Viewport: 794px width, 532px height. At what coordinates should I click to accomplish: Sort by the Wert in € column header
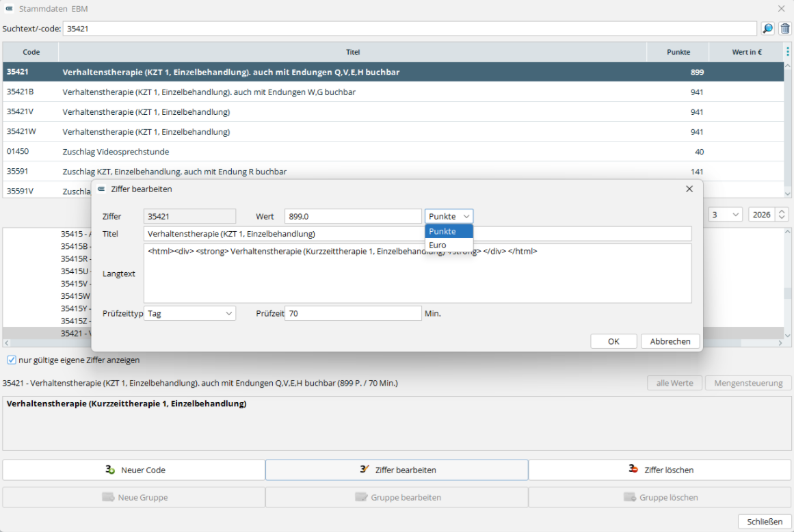tap(746, 52)
